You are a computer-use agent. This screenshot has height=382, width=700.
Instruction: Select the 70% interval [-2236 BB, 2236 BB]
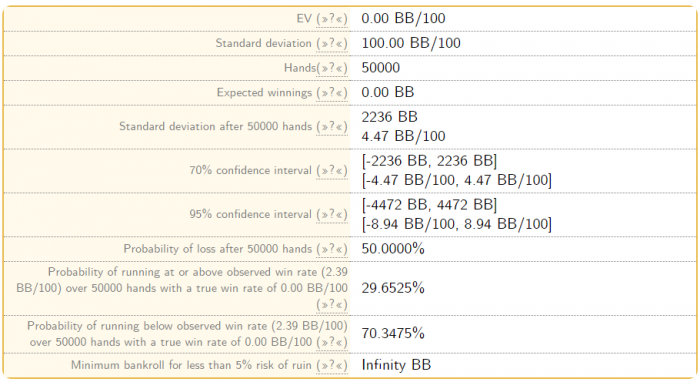(429, 161)
